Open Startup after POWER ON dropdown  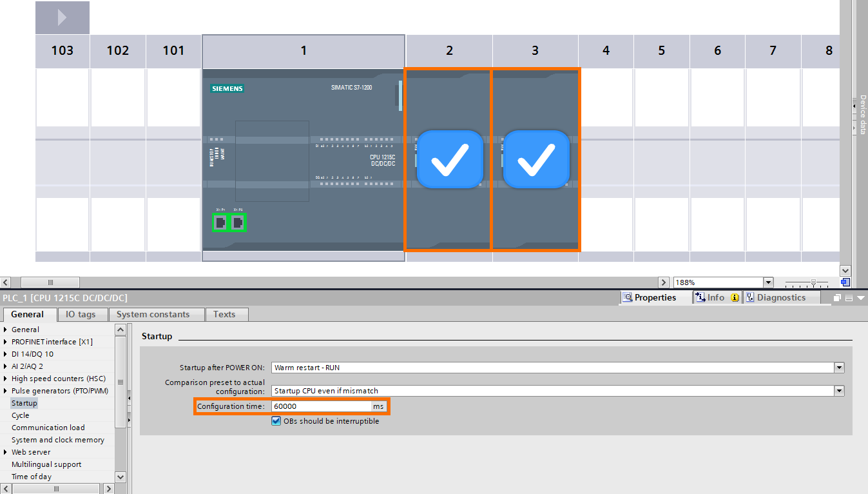[x=839, y=368]
